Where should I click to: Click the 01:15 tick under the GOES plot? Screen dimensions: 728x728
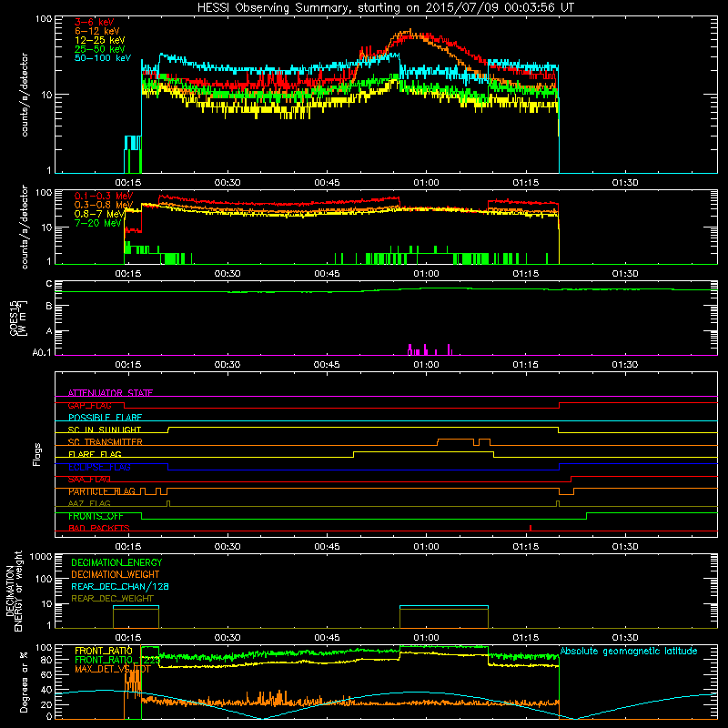pos(526,365)
